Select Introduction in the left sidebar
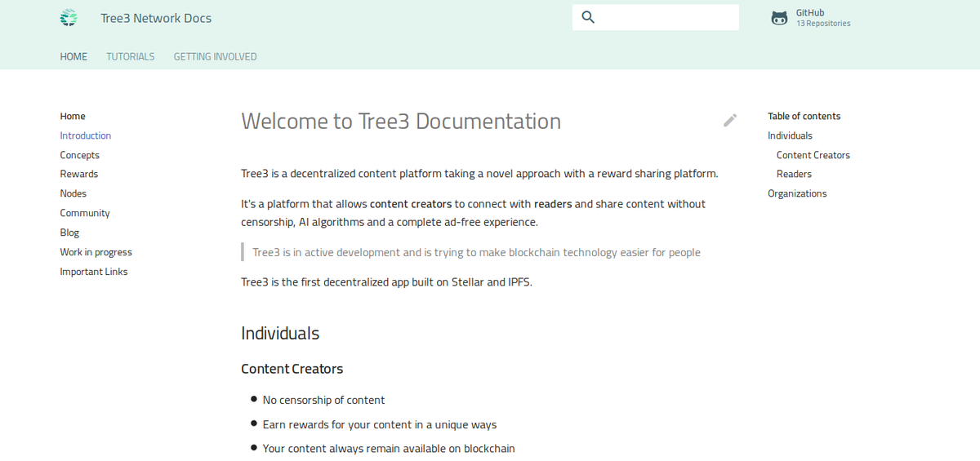 coord(86,135)
